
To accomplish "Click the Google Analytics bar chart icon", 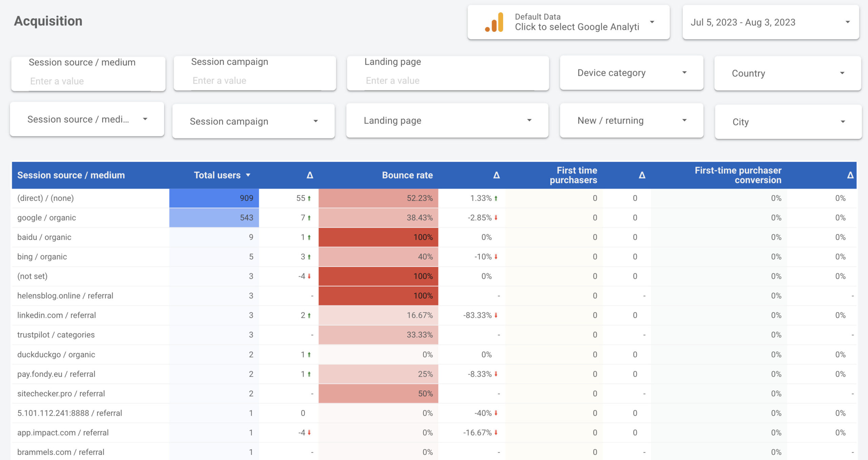I will pos(494,22).
